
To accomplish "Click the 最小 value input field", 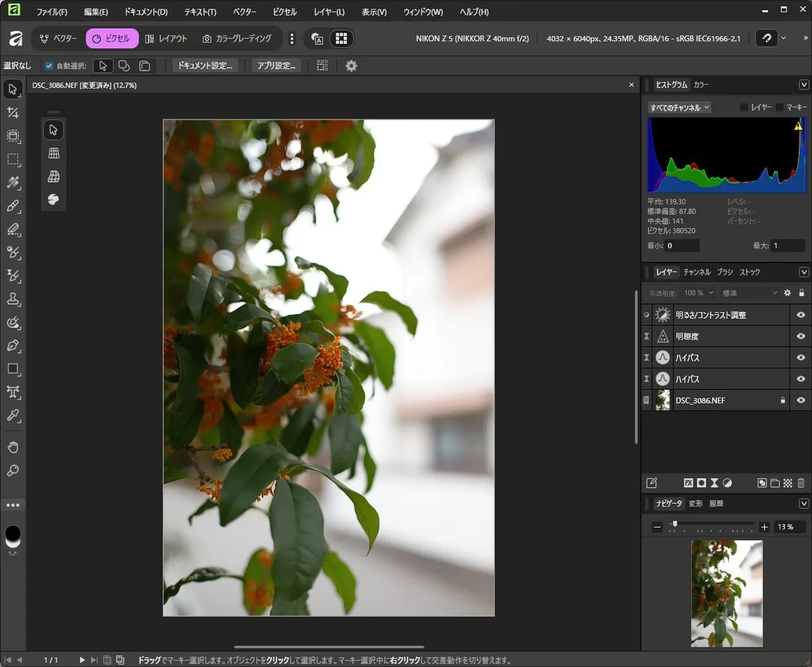I will click(681, 246).
